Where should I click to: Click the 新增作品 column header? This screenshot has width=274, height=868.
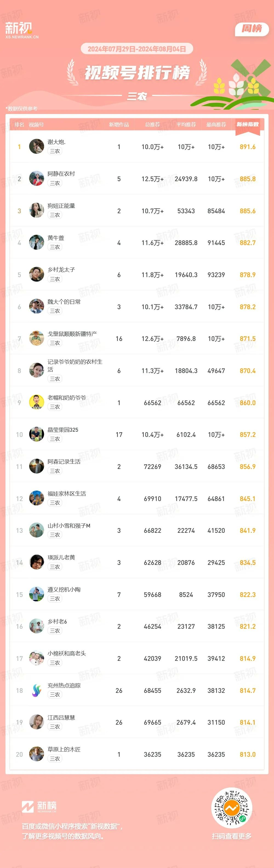point(119,125)
